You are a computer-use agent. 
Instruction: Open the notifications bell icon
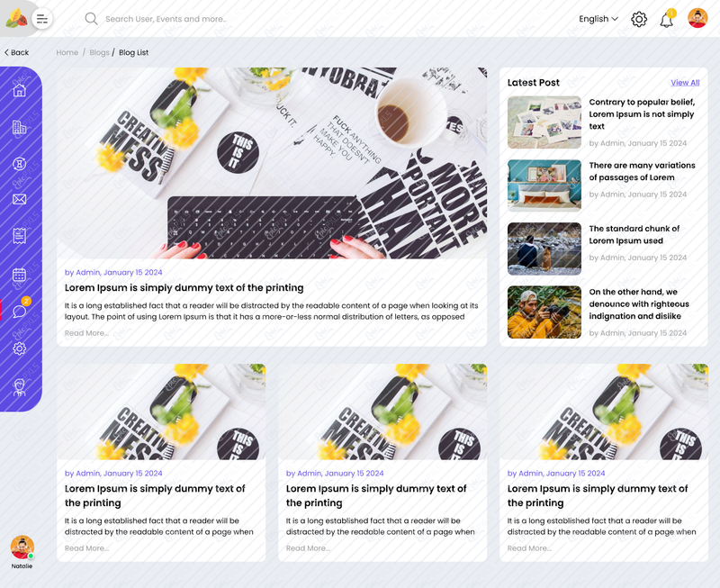(667, 19)
